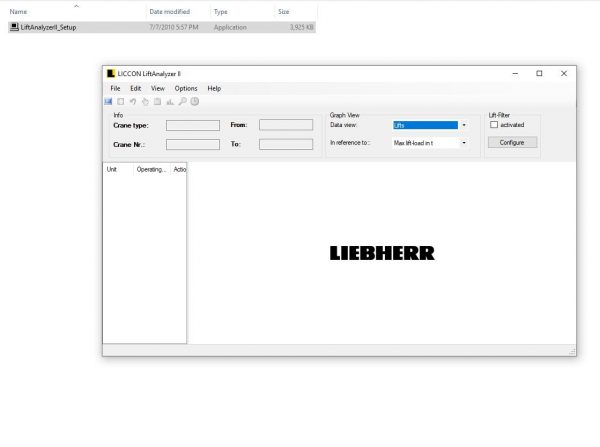The image size is (600, 447).
Task: Click the '7/7/2010 5:57 PM' date cell
Action: pos(174,27)
